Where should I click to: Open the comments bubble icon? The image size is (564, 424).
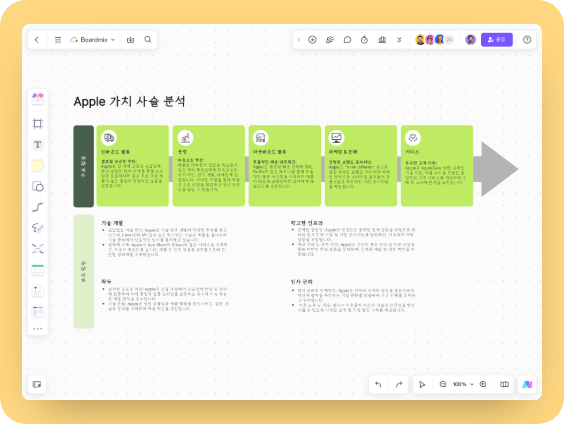(347, 40)
